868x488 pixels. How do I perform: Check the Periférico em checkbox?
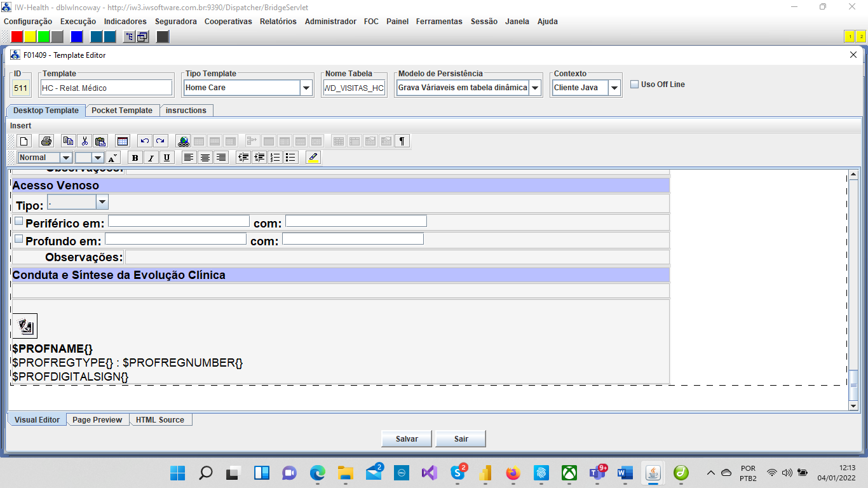[18, 221]
